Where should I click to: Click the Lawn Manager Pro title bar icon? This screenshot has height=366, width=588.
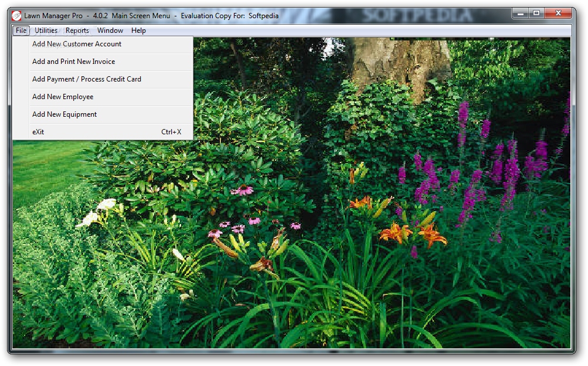(16, 16)
